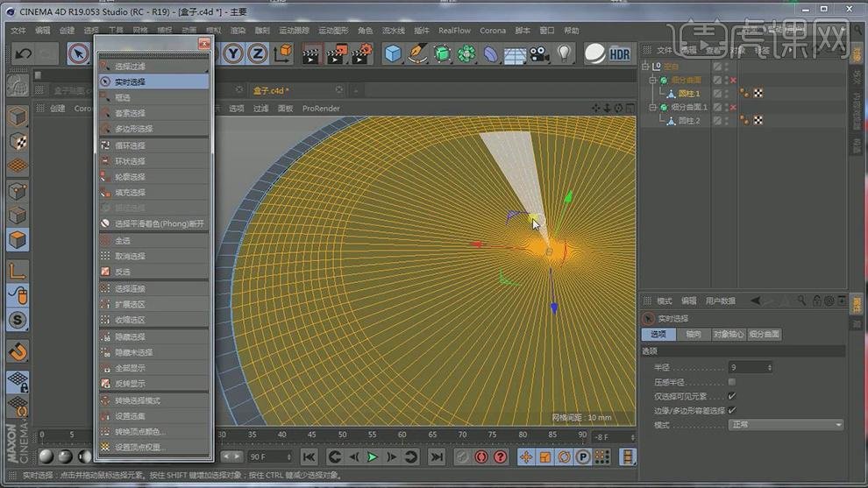Select Texture mode checker cube icon
Screen dimensions: 868x488
[x=18, y=142]
